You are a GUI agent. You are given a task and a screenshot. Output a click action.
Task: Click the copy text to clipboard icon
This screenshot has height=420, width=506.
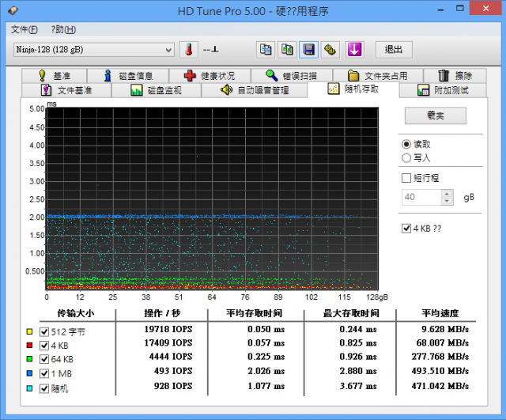coord(266,50)
